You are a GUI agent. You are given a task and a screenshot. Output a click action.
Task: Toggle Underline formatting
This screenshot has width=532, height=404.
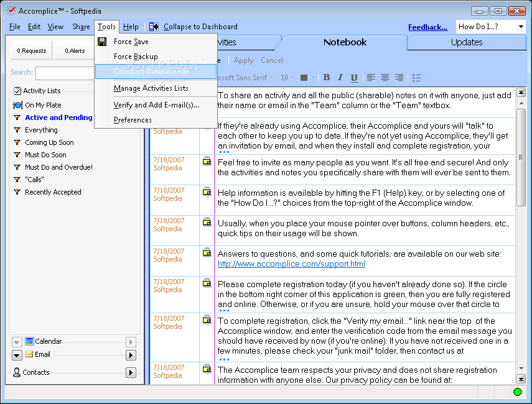click(x=354, y=78)
